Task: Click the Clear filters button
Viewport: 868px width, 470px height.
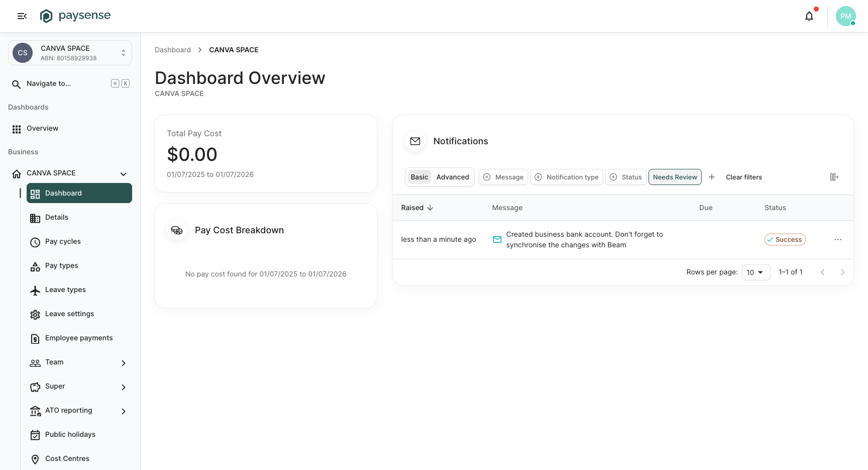Action: pos(744,177)
